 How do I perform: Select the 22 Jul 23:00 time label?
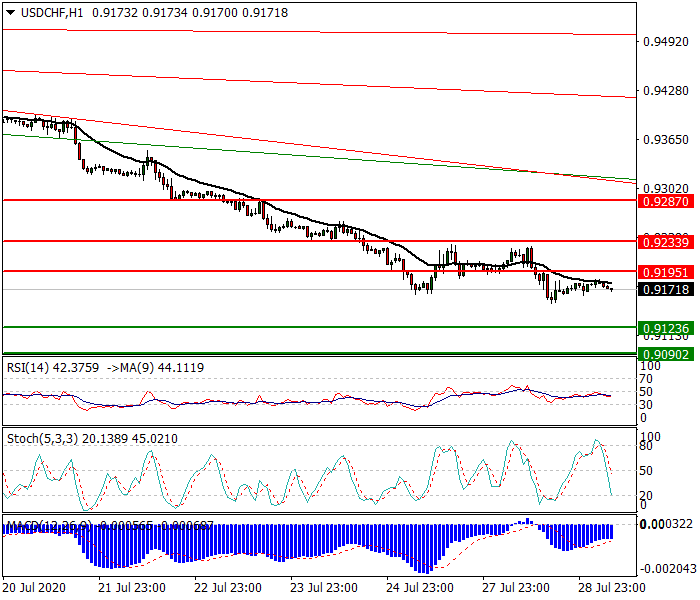click(228, 588)
